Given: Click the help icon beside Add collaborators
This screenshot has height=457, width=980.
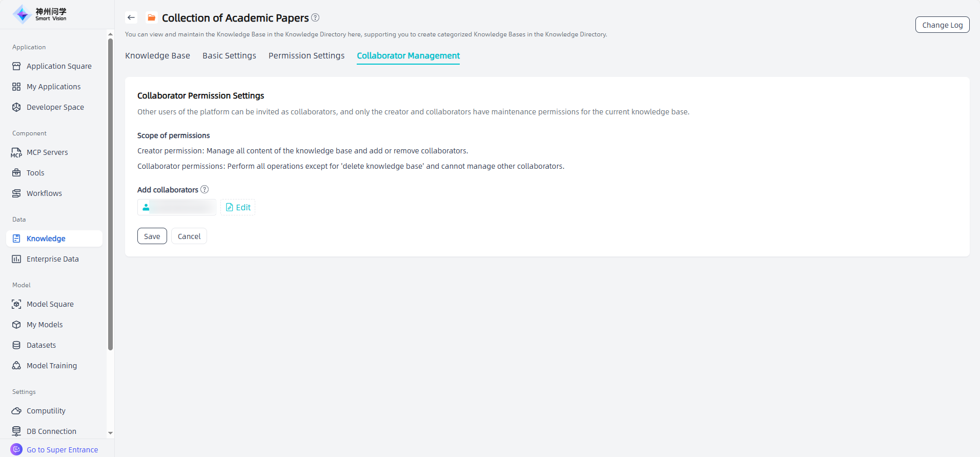Looking at the screenshot, I should pyautogui.click(x=205, y=189).
